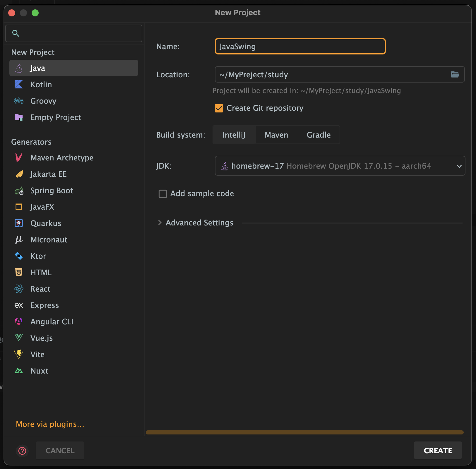476x469 pixels.
Task: Select the JavaFX generator
Action: (74, 207)
